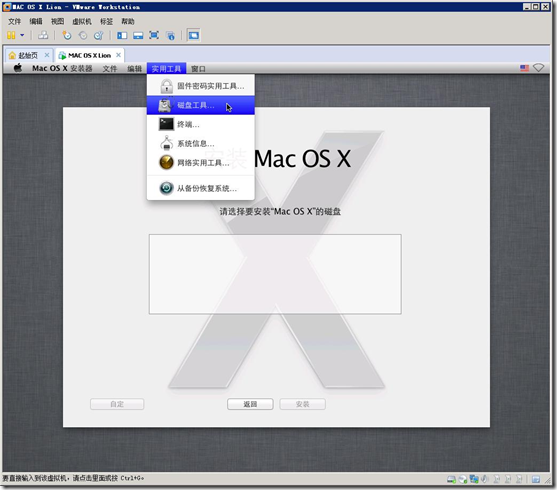Open the VMware 帮助 menu
Image resolution: width=557 pixels, height=490 pixels.
coord(128,21)
